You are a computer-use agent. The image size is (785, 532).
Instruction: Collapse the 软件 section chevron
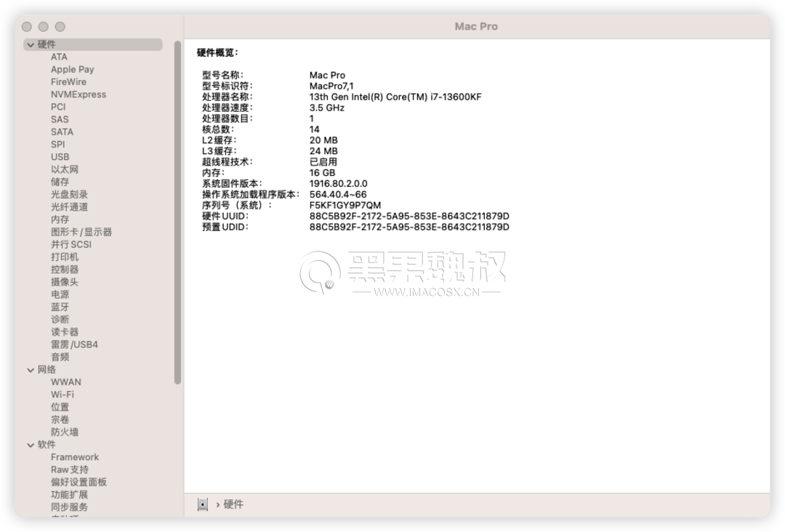tap(31, 445)
